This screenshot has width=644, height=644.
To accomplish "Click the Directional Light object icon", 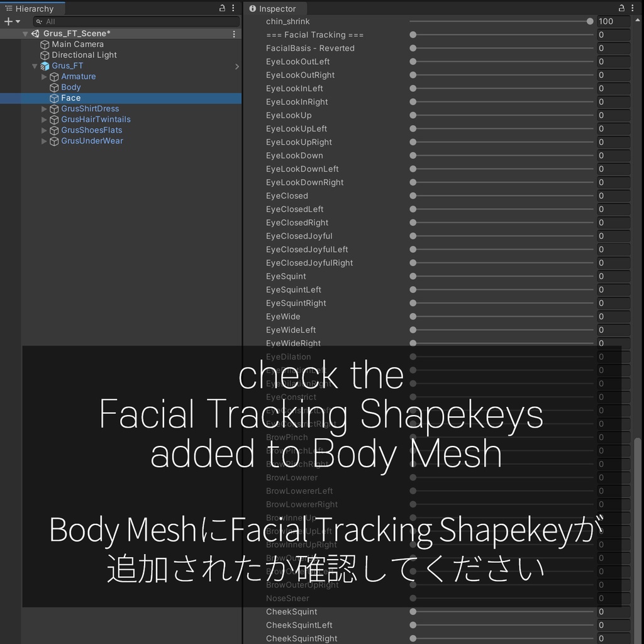I will 44,55.
